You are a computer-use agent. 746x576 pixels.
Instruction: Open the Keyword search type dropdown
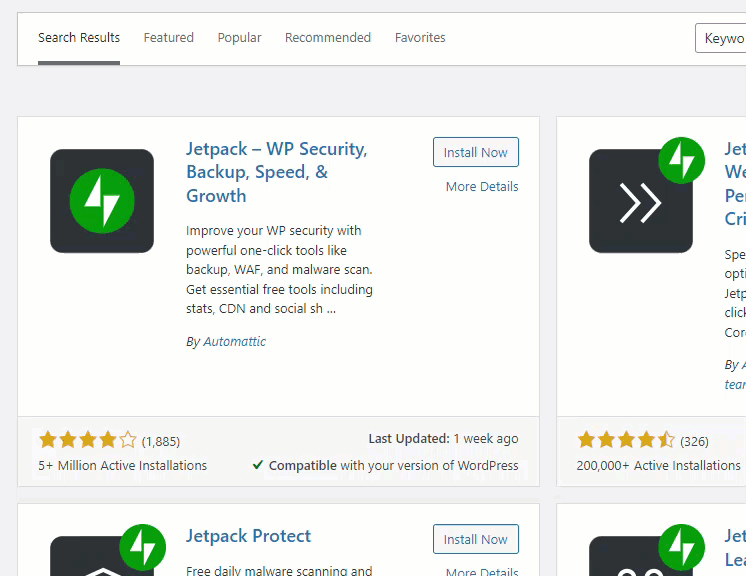[720, 38]
